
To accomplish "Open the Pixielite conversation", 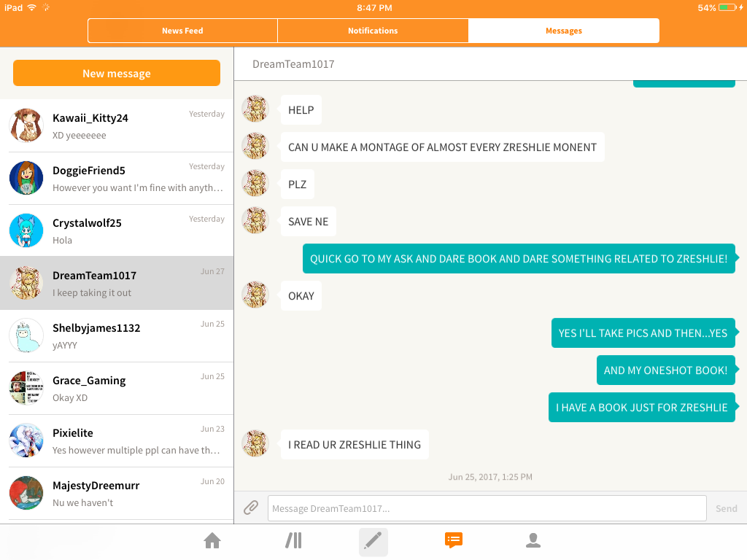I will (117, 441).
